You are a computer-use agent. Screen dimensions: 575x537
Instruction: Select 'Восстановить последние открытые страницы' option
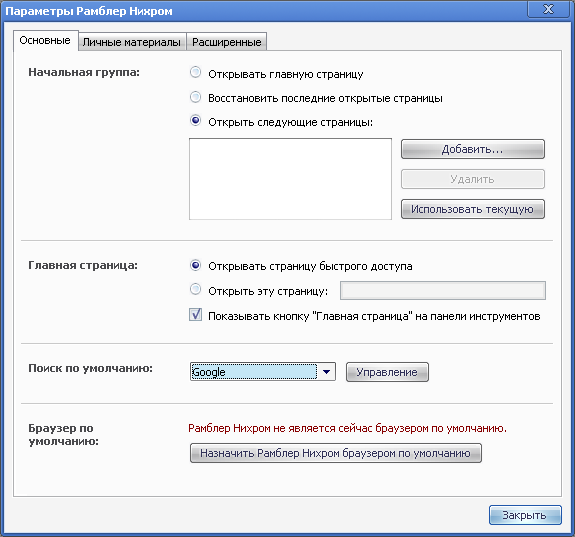coord(195,97)
